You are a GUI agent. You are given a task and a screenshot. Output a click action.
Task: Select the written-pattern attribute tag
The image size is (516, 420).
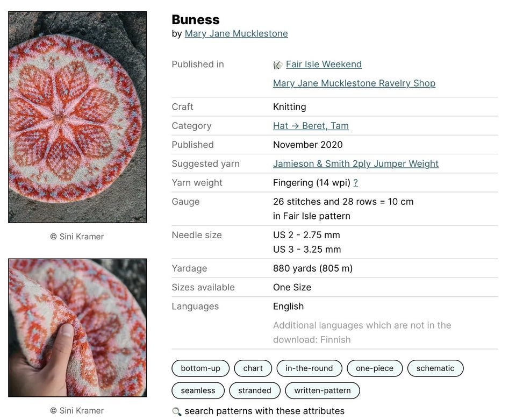click(322, 390)
